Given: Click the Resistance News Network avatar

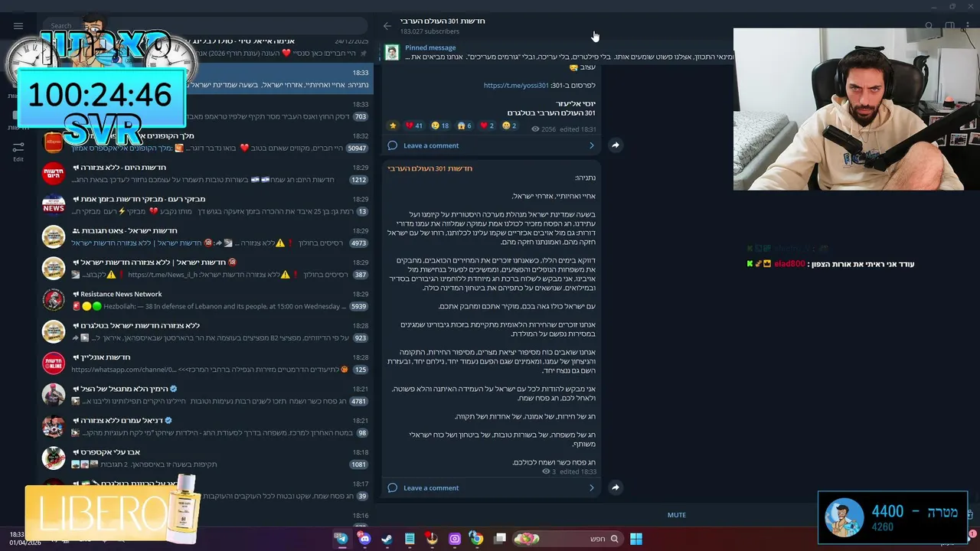Looking at the screenshot, I should [x=54, y=300].
